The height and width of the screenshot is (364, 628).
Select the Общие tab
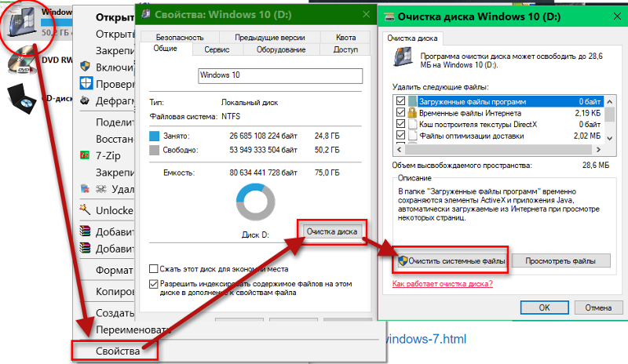166,49
